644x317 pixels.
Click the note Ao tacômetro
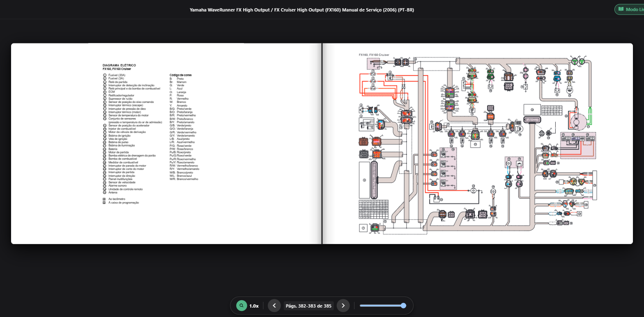(x=117, y=199)
